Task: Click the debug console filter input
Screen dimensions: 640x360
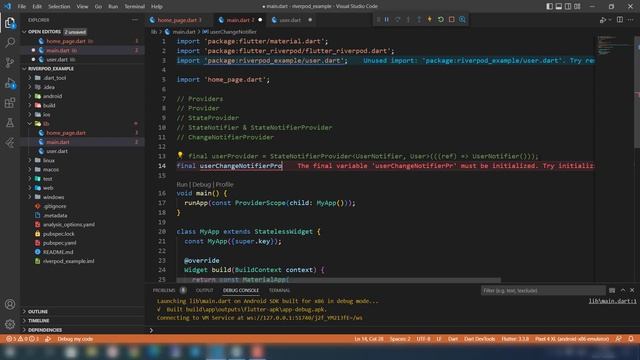Action: 542,290
